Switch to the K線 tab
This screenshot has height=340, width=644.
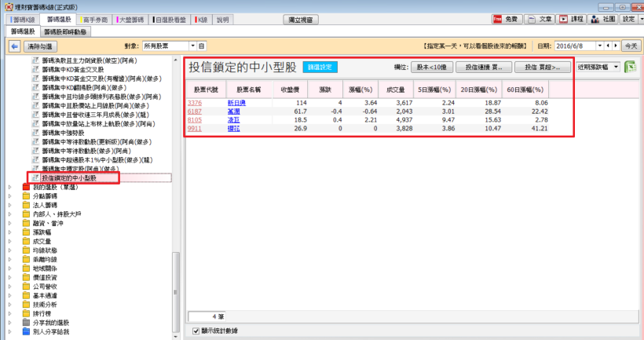coord(202,20)
